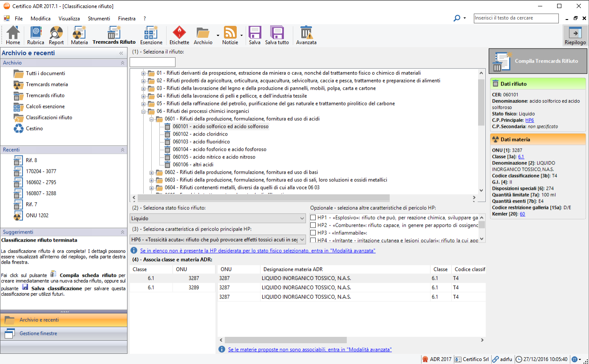Tick the HP3 Infiammabile checkbox
Viewport: 589px width, 364px height.
[313, 233]
